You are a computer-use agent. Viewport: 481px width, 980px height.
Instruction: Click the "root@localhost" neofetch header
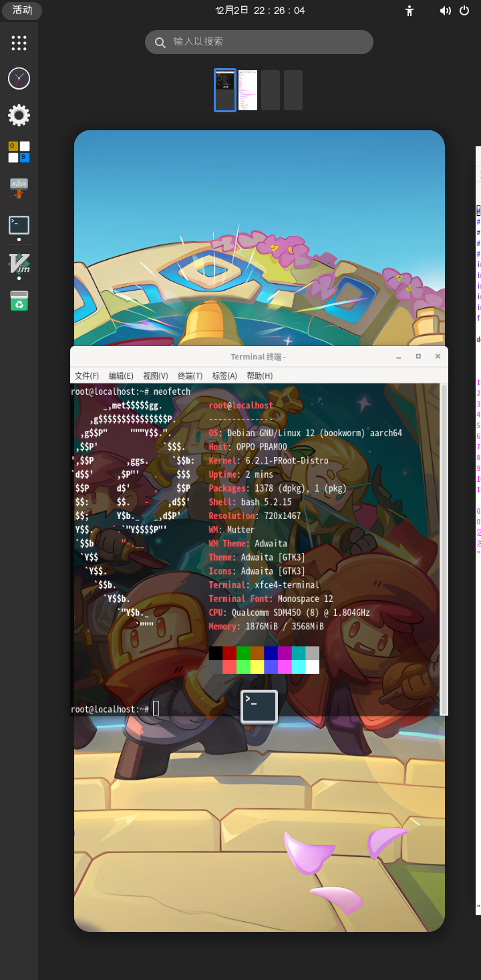240,405
